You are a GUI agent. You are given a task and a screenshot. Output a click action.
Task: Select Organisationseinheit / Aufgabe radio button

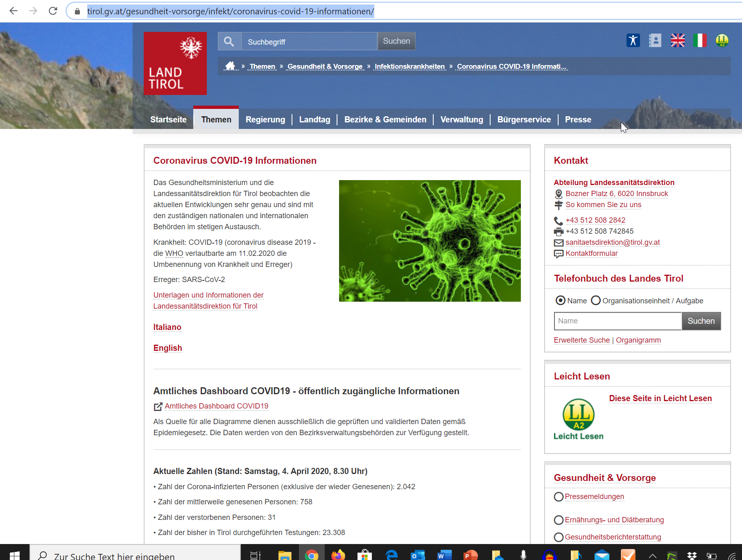click(596, 300)
